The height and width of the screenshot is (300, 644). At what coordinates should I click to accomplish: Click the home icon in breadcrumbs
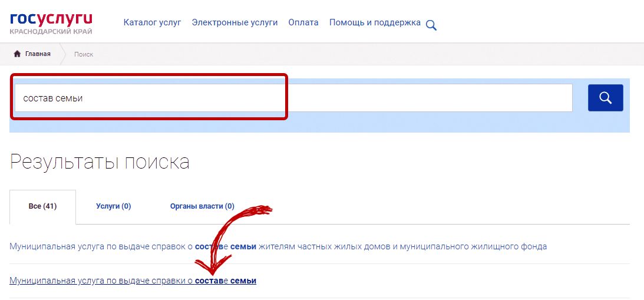pyautogui.click(x=17, y=54)
